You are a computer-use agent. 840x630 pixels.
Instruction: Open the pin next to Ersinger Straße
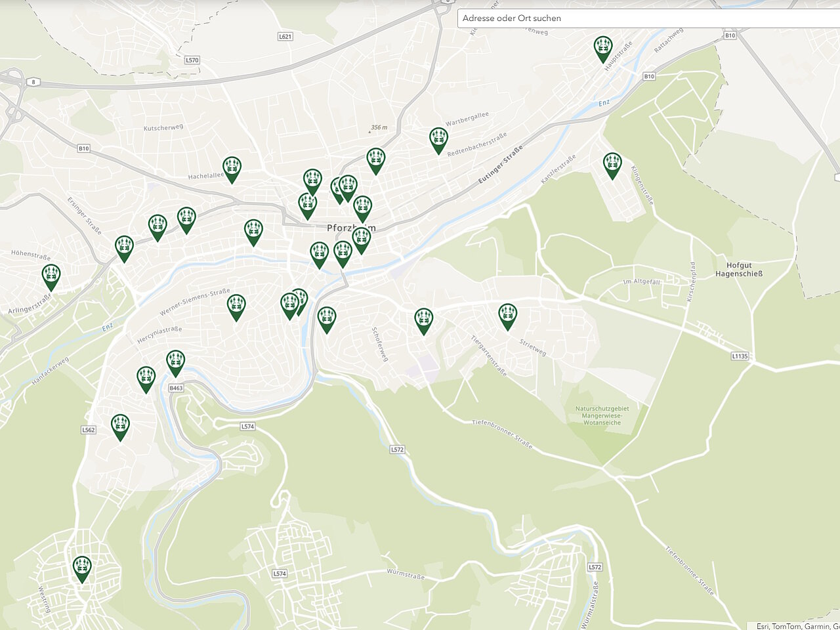tap(124, 249)
